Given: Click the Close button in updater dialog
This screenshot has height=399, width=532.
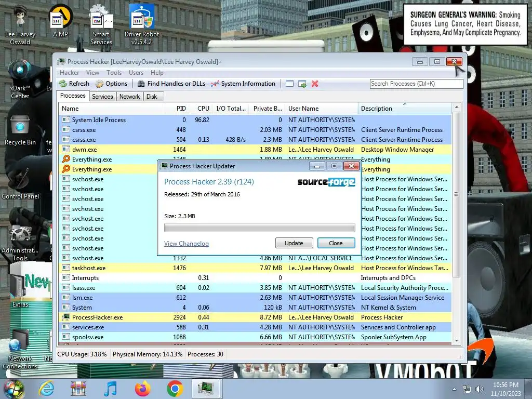Looking at the screenshot, I should click(x=336, y=243).
